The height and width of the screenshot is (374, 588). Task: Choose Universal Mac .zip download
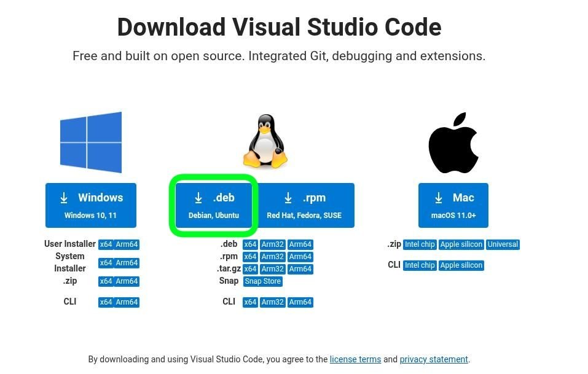point(503,244)
